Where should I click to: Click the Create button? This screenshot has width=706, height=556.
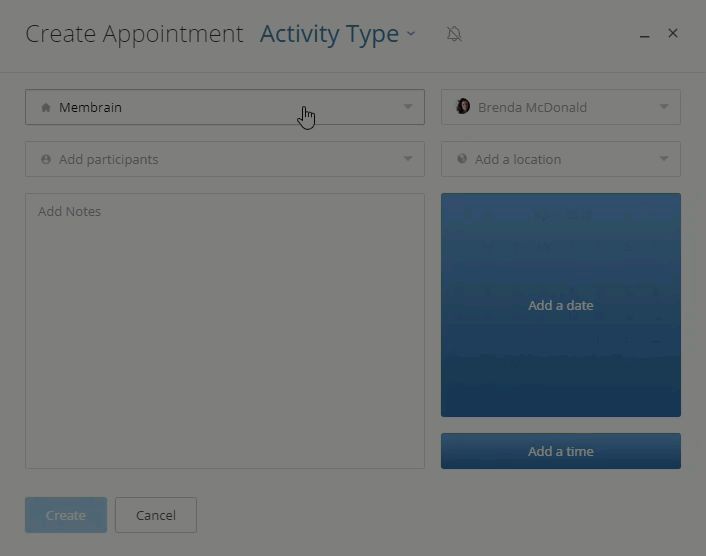click(66, 515)
